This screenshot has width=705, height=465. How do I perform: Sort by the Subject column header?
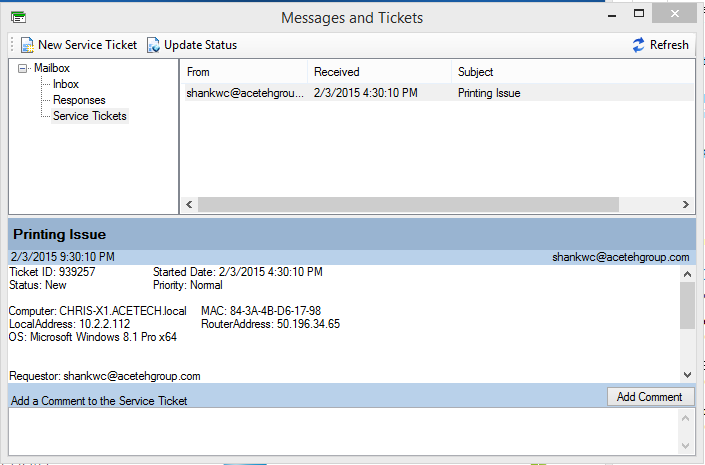(x=573, y=72)
